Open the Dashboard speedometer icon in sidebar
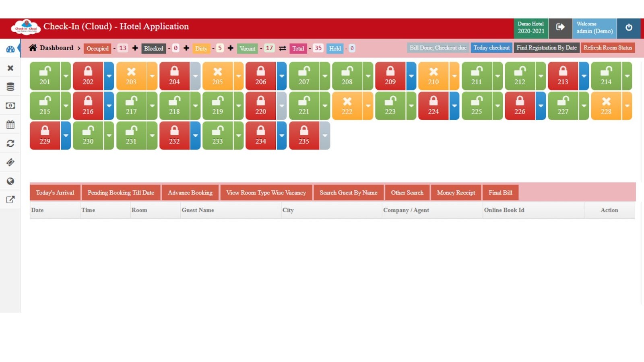644x362 pixels. coord(10,49)
